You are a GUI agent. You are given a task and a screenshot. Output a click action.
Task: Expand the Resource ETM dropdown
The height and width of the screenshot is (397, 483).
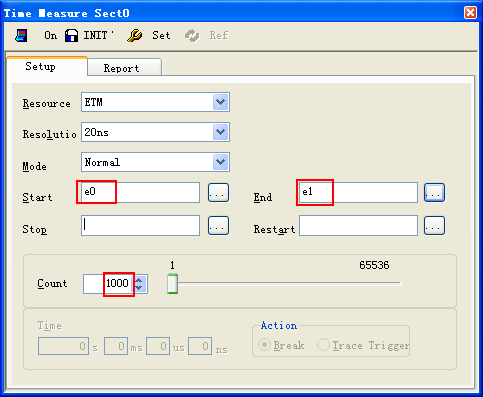tap(220, 102)
